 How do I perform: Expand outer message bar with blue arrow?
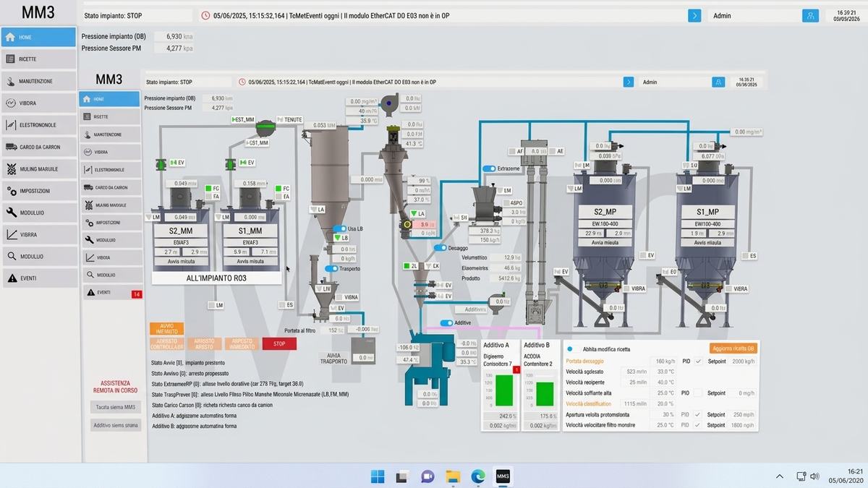pos(694,15)
